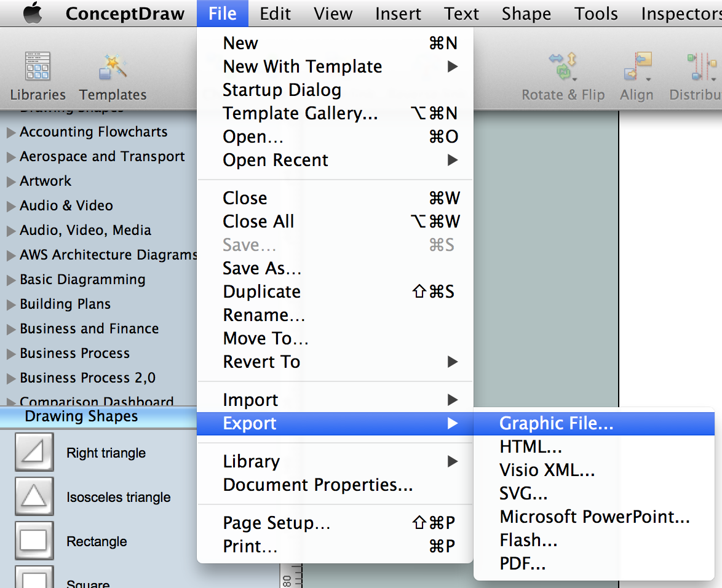Viewport: 722px width, 588px height.
Task: Expand the Accounting Flowcharts library
Action: click(11, 133)
